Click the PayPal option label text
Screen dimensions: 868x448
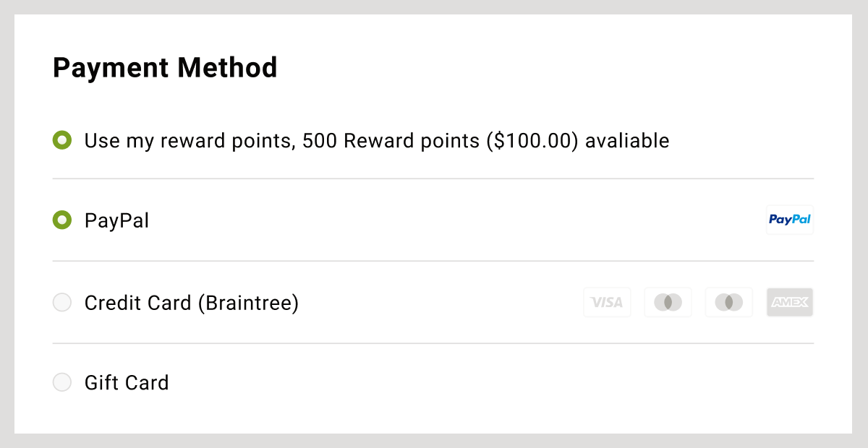click(x=116, y=220)
